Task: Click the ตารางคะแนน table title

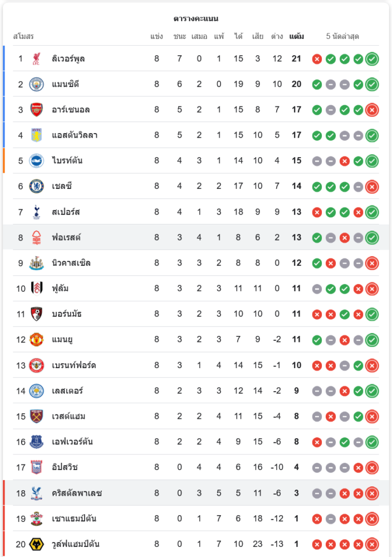Action: point(196,18)
